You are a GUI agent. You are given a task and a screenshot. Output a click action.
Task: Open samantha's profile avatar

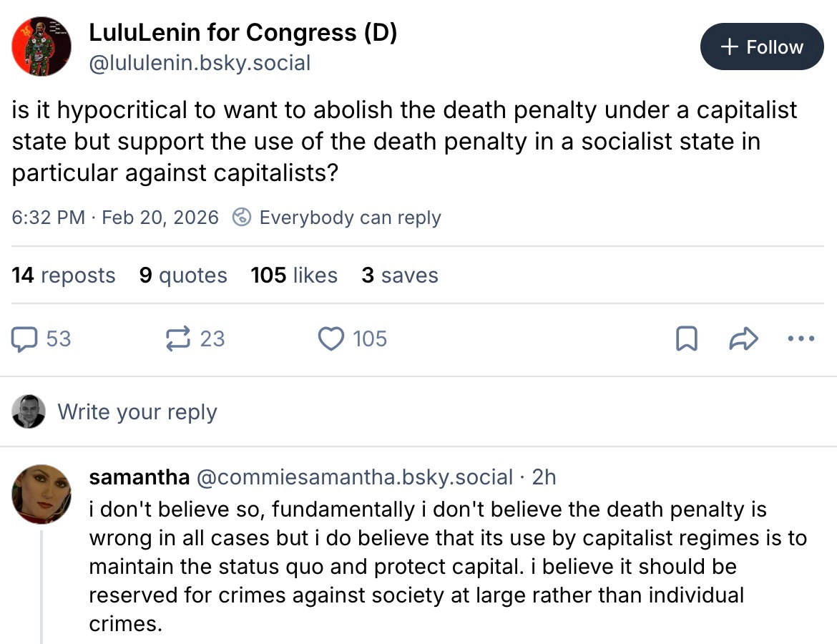coord(41,494)
